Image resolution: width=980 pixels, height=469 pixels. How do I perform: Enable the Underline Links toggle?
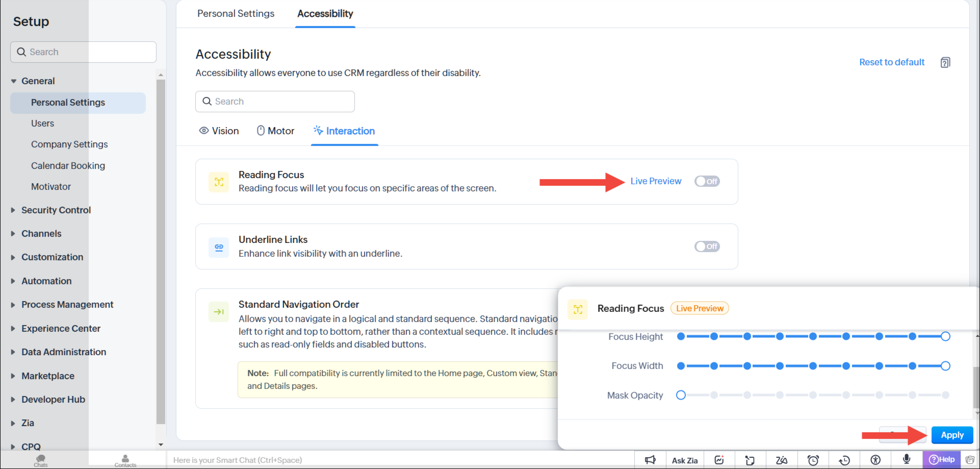click(x=706, y=246)
